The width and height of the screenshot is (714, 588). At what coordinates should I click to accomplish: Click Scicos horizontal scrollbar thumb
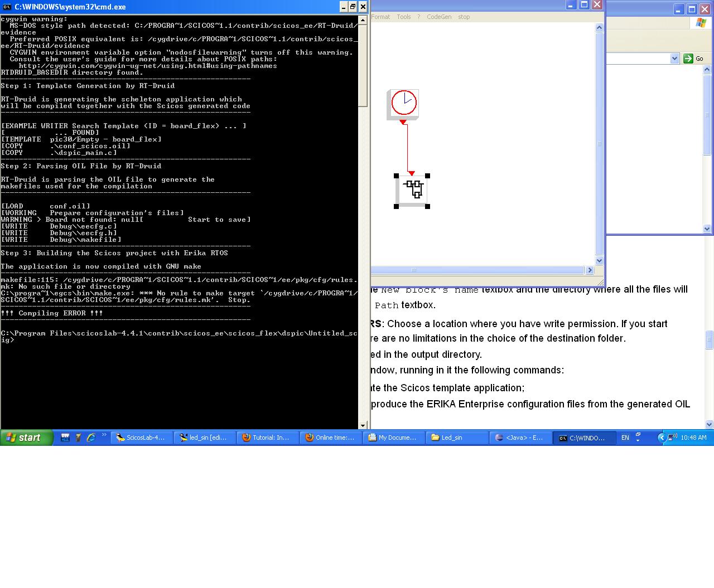(477, 270)
